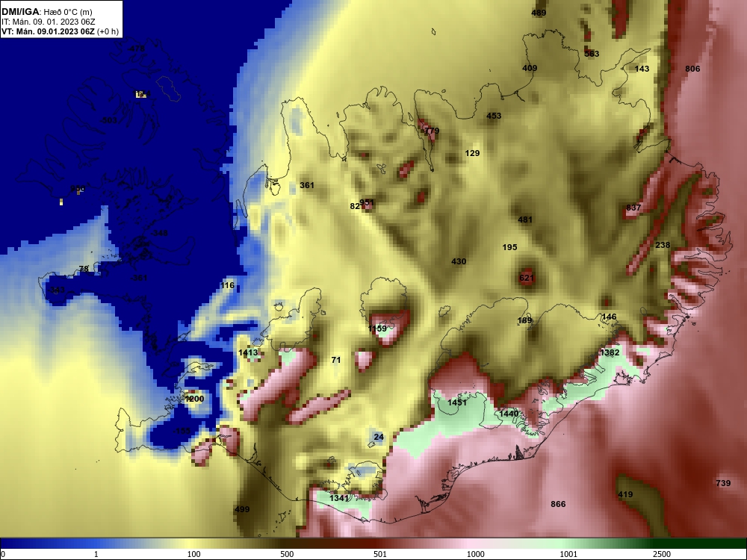This screenshot has height=560, width=747.
Task: Click the 1200 value label
Action: point(194,399)
